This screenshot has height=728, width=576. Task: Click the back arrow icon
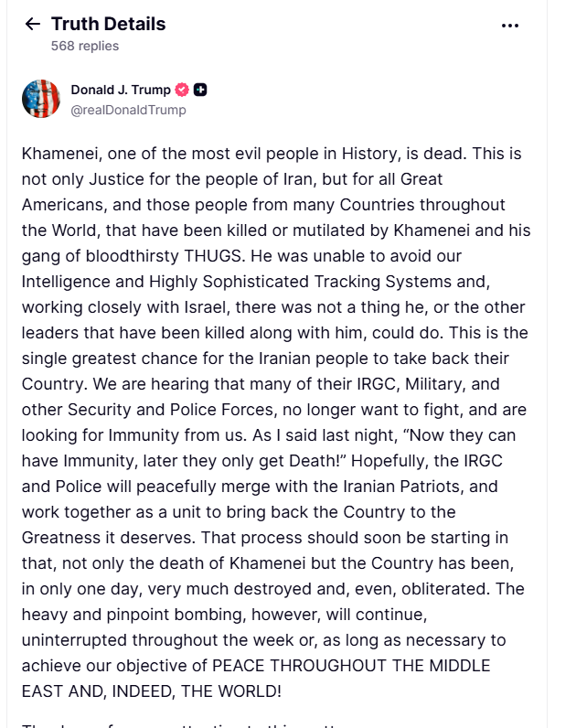(33, 25)
